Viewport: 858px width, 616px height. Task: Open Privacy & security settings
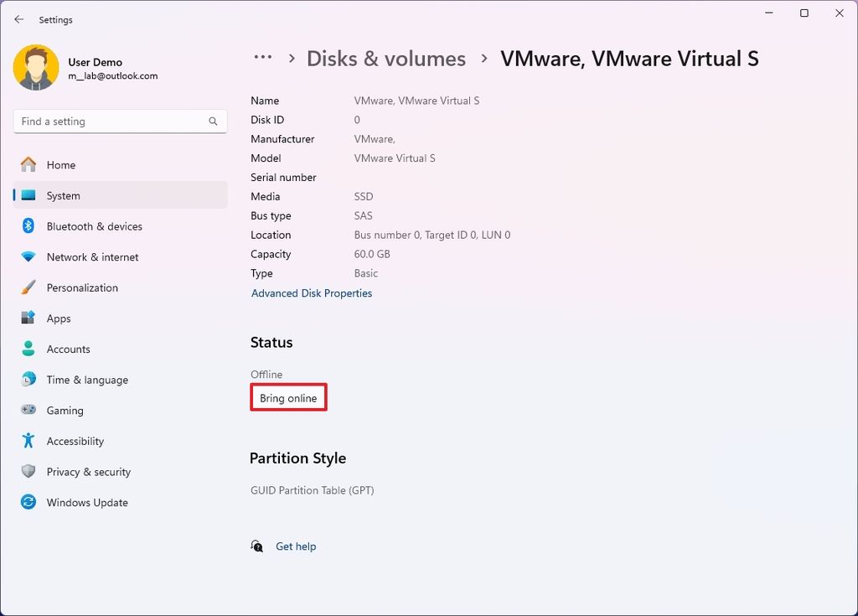click(x=28, y=472)
